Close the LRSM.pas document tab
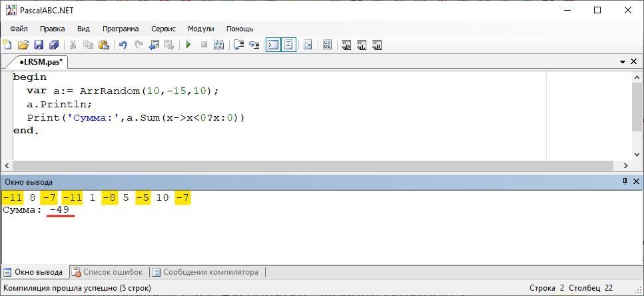The width and height of the screenshot is (644, 296). [x=634, y=61]
